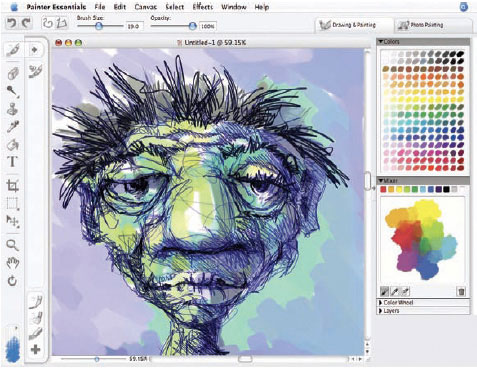Viewport: 477px width, 370px height.
Task: Pick the black swatch in Mixer color row
Action: point(446,189)
